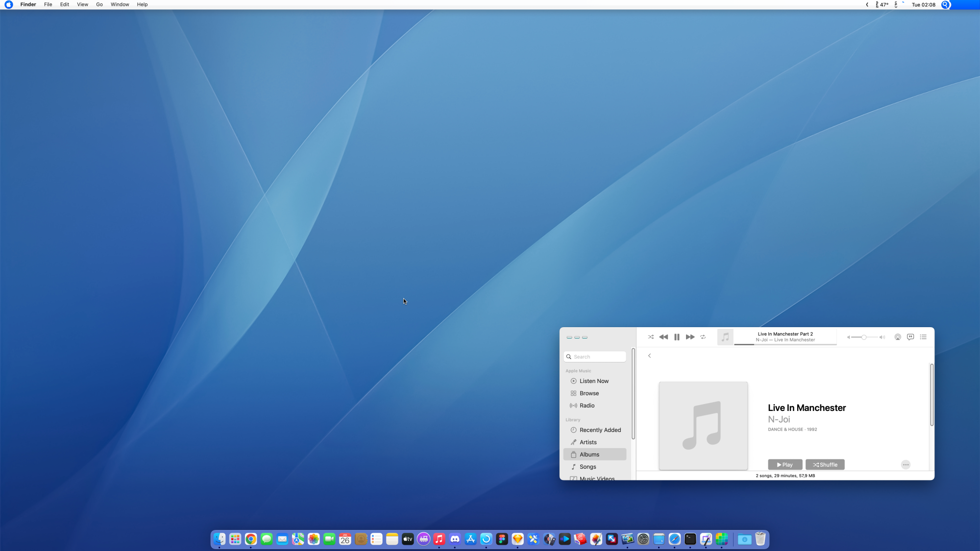The height and width of the screenshot is (551, 980).
Task: Click the AirPlay output icon
Action: (x=898, y=337)
